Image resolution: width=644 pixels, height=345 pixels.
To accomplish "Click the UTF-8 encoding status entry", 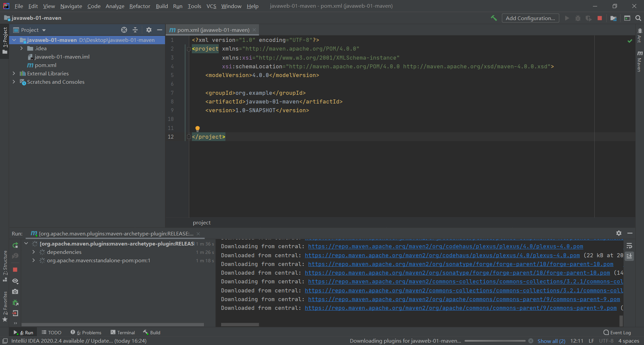I will (606, 341).
